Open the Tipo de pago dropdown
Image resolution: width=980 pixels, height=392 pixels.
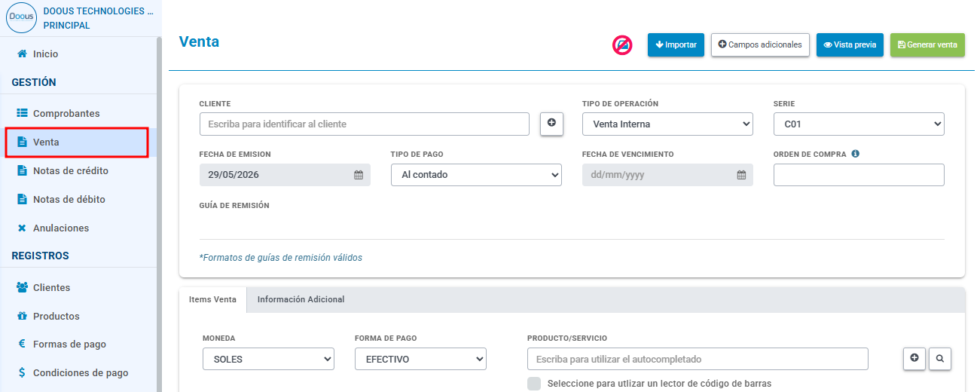[476, 175]
